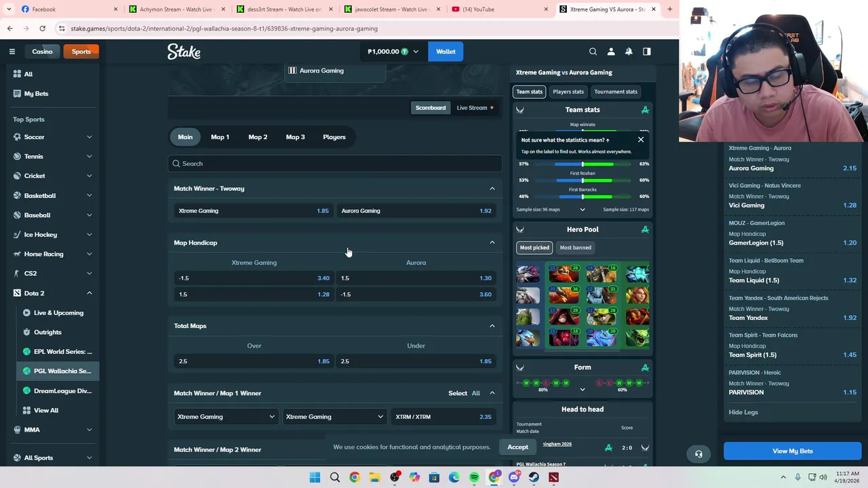Open DreamLeague Division league
The width and height of the screenshot is (868, 488).
[x=62, y=390]
